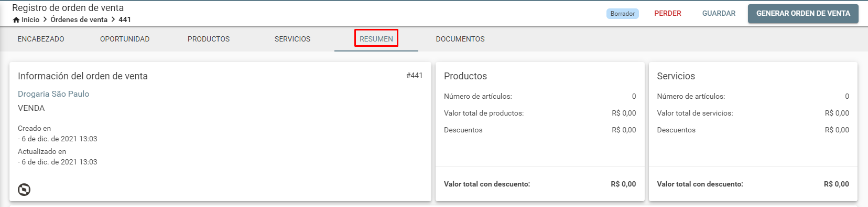
Task: Open the Drogaria São Paulo customer link
Action: [53, 94]
